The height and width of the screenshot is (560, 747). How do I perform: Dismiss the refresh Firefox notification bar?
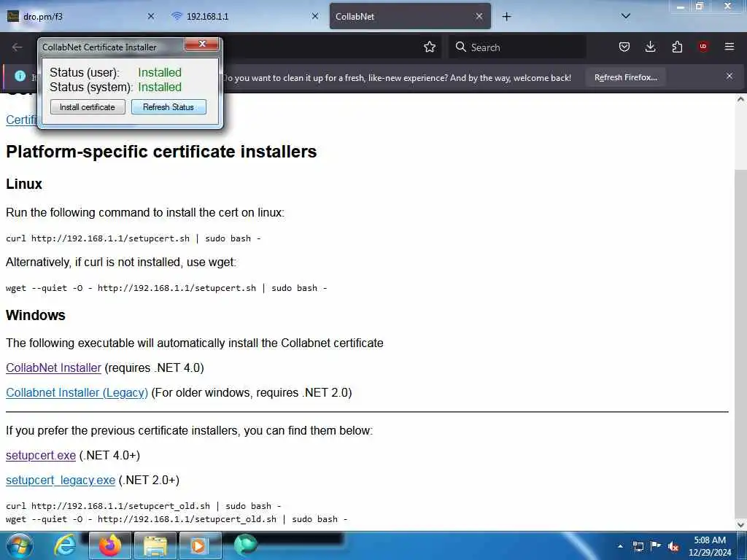(x=729, y=76)
